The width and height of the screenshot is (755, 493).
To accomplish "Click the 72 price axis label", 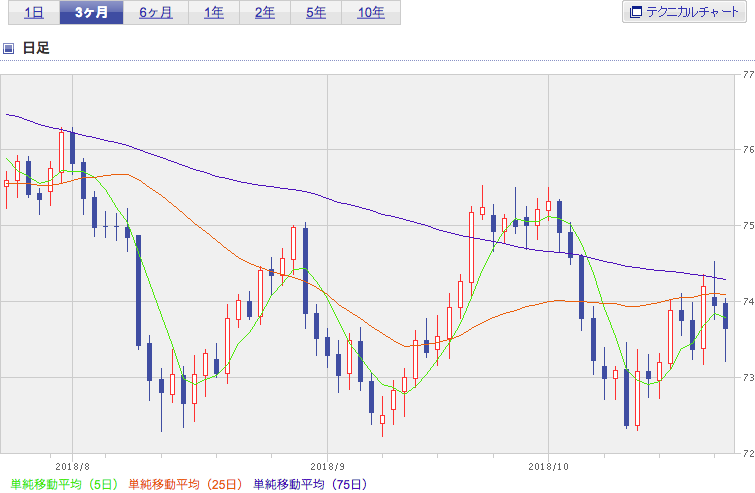I will tap(748, 453).
